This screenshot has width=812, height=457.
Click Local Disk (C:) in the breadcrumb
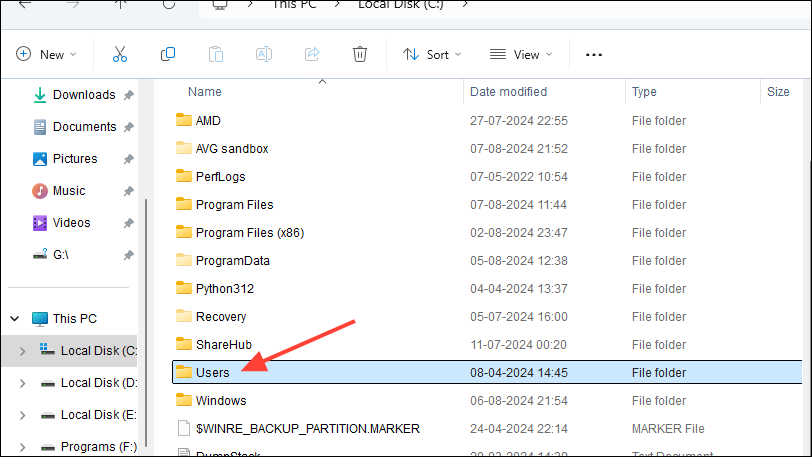(x=401, y=5)
